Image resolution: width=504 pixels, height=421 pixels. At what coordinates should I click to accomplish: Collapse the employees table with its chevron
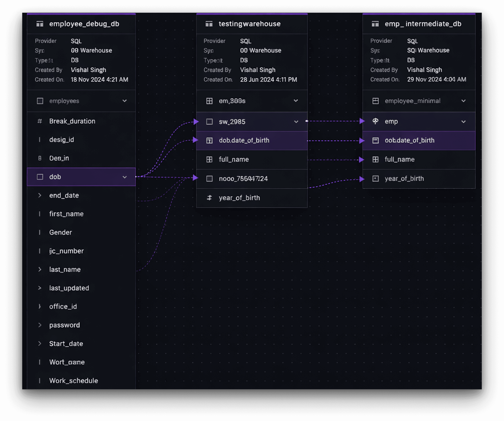click(125, 101)
